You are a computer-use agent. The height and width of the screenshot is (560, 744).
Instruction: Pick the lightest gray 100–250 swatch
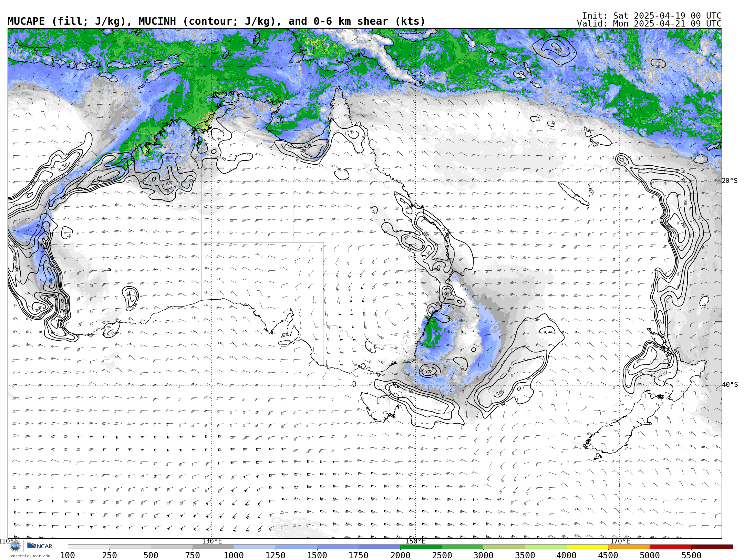pos(89,547)
